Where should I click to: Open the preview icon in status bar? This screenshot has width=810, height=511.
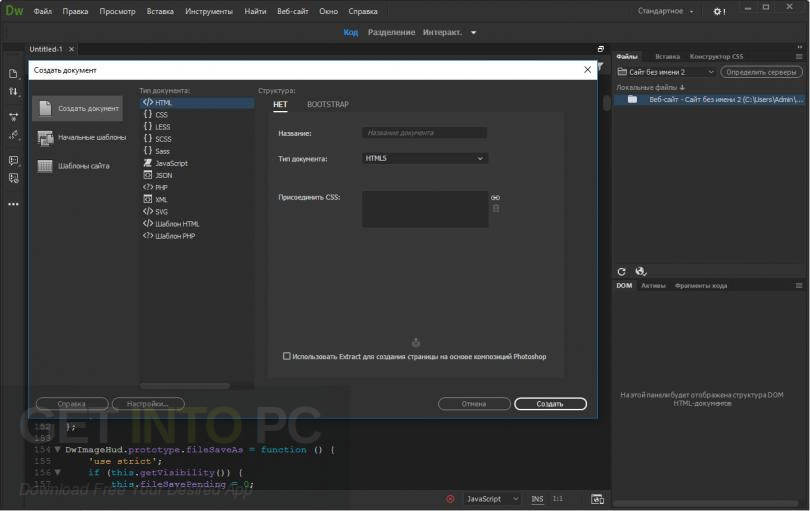click(x=597, y=499)
